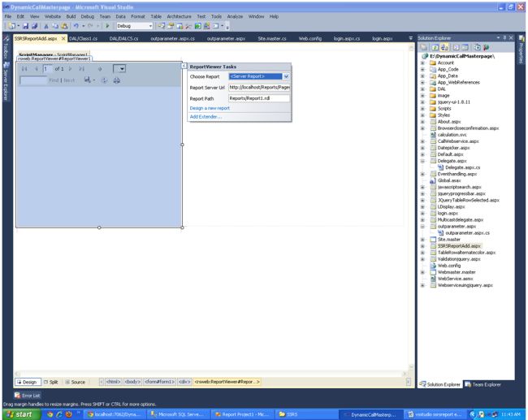The image size is (528, 420).
Task: Open the Team Explorer tab
Action: (x=483, y=384)
